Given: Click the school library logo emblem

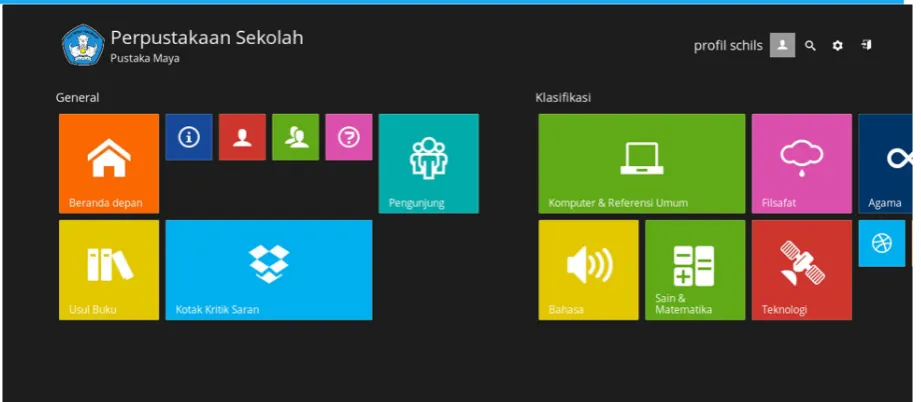Looking at the screenshot, I should click(83, 45).
